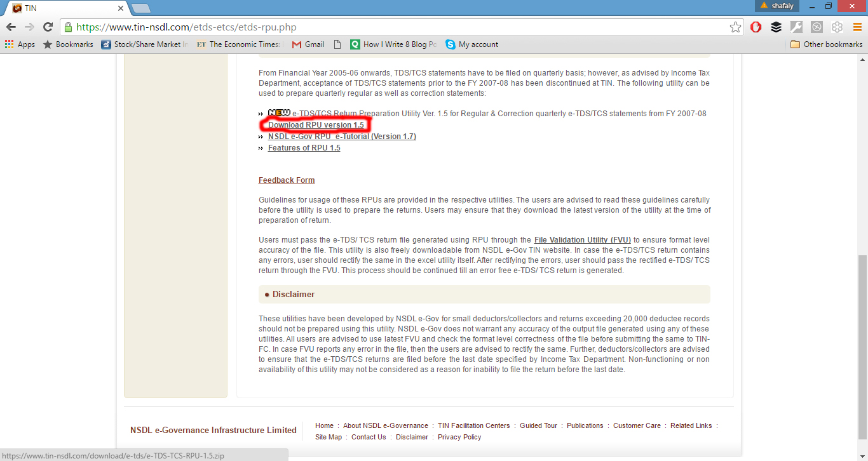Focus the address bar URL
The image size is (868, 461).
pyautogui.click(x=400, y=27)
